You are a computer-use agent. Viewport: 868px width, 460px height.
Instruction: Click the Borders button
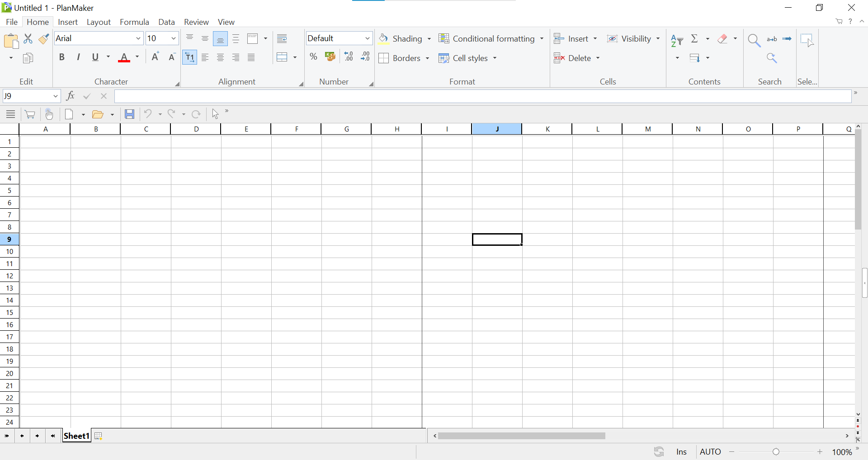[404, 58]
